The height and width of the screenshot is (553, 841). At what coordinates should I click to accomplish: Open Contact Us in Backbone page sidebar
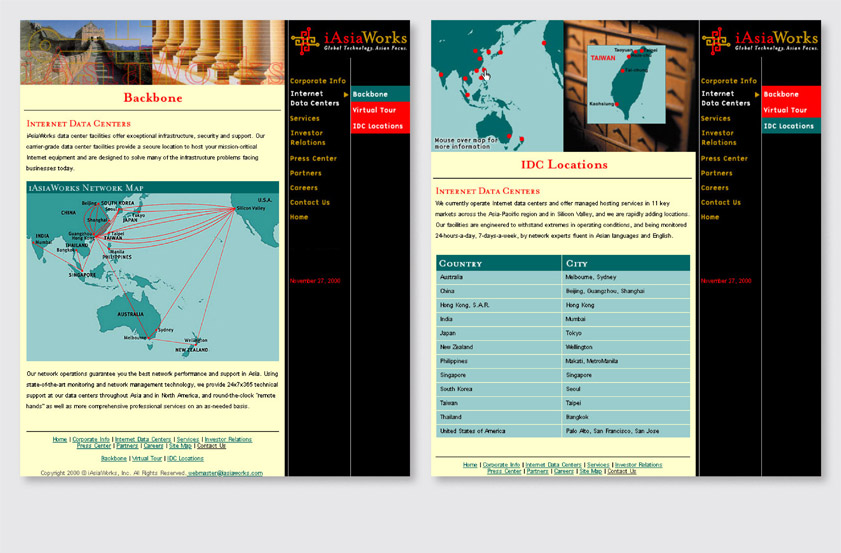tap(309, 202)
